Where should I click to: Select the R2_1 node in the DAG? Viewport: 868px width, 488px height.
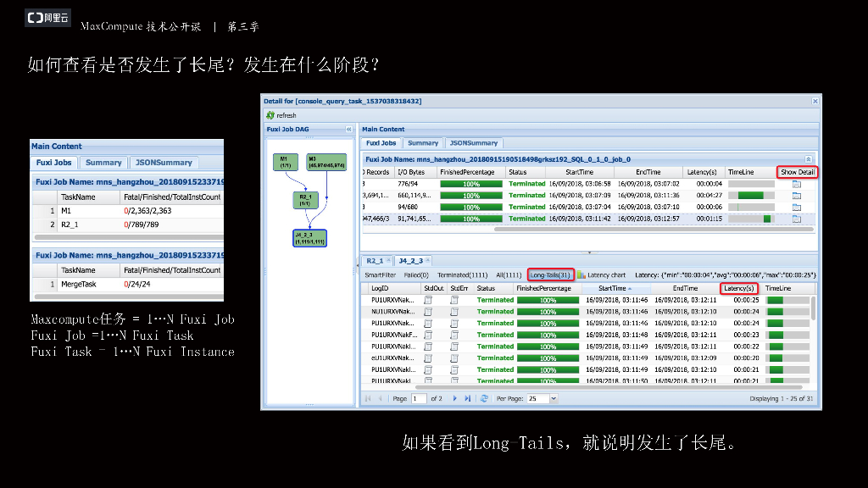(x=305, y=200)
